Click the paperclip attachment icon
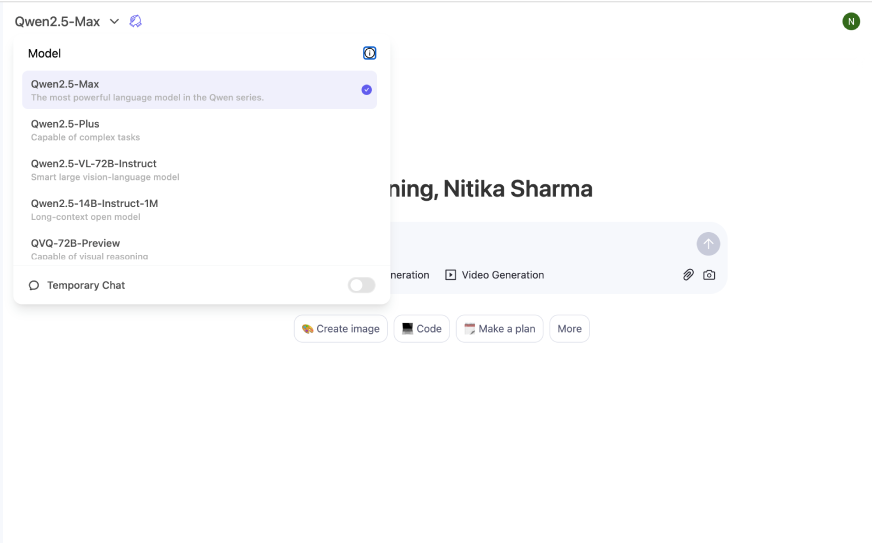 pyautogui.click(x=688, y=275)
